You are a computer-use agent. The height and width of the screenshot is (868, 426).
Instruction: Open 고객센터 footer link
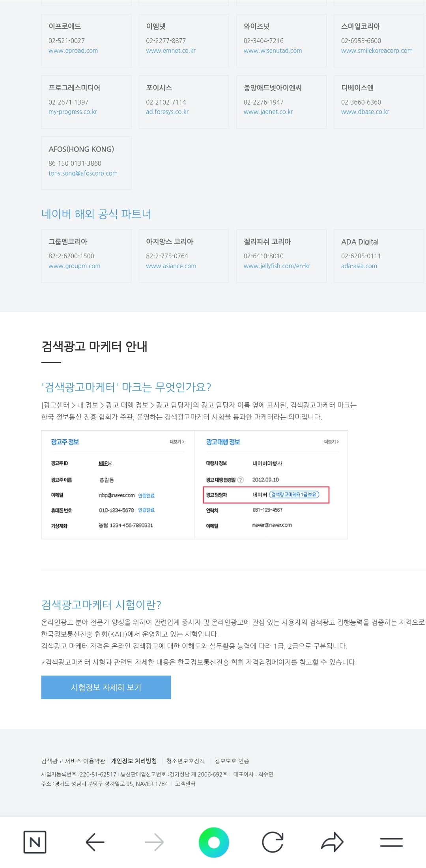[x=185, y=784]
